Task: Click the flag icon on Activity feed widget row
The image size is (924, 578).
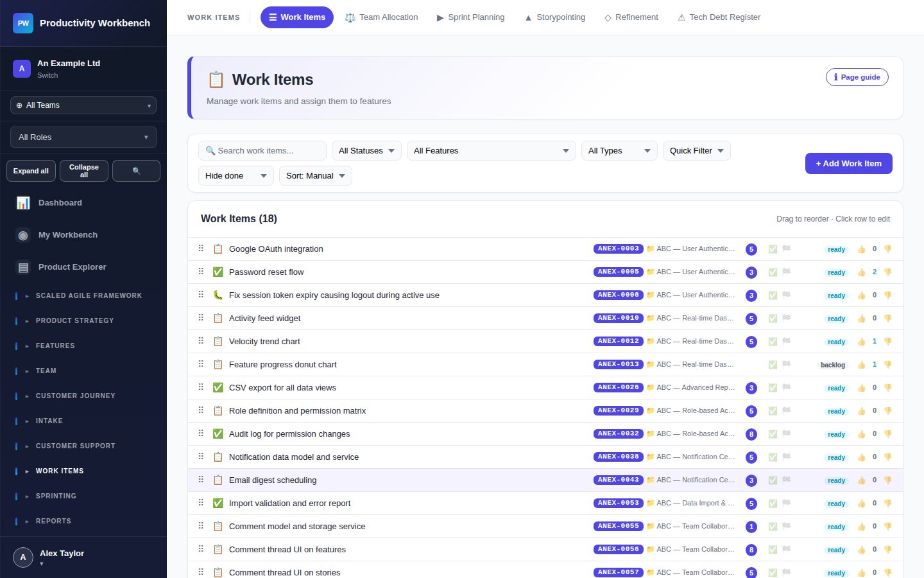Action: pyautogui.click(x=787, y=318)
